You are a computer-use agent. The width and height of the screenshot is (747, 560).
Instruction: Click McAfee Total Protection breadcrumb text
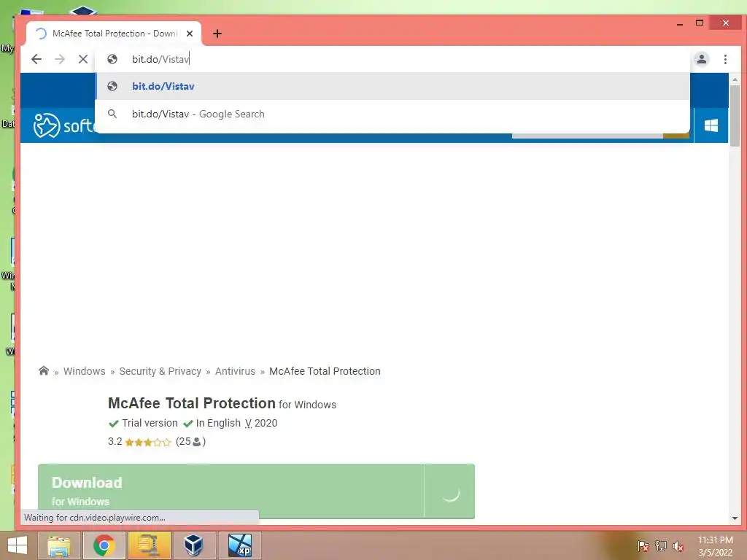click(325, 371)
